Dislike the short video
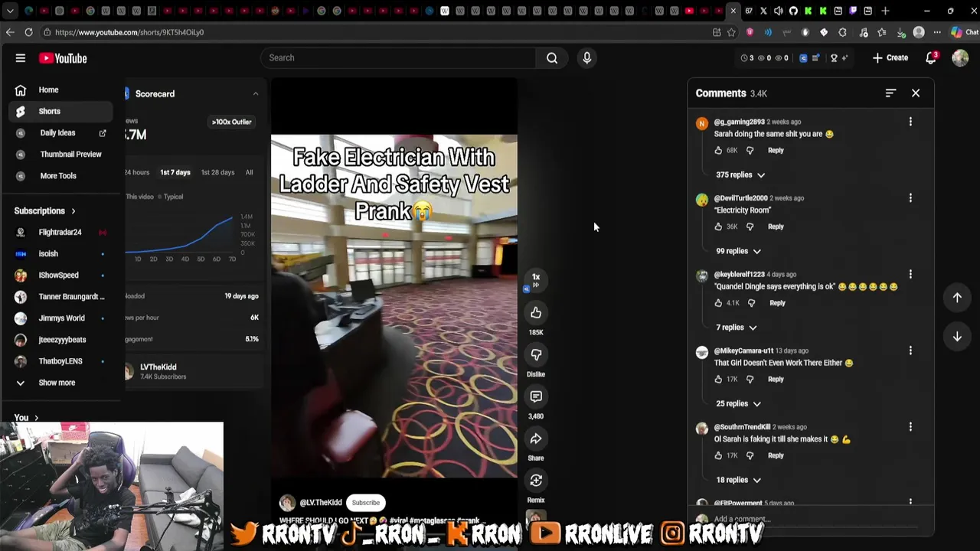Screen dimensions: 980x551 tap(536, 354)
